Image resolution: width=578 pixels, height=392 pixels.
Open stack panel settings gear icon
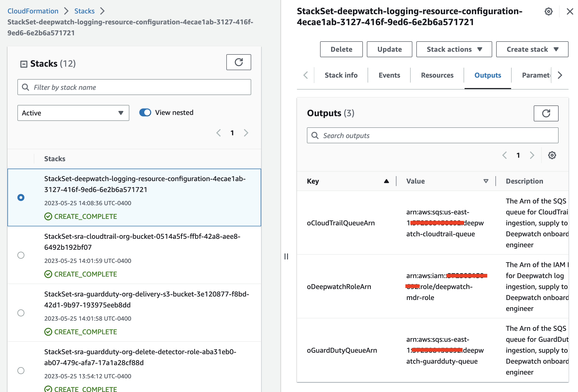(548, 11)
